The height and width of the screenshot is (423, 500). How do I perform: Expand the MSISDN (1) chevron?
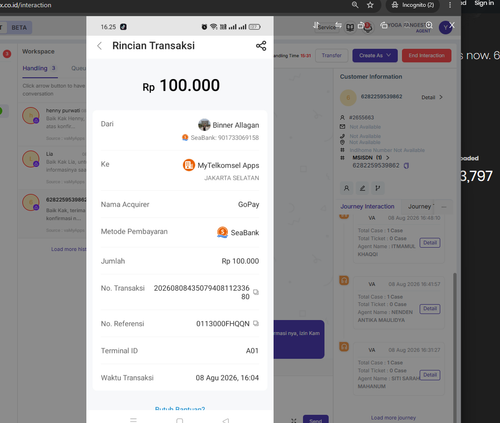[388, 157]
